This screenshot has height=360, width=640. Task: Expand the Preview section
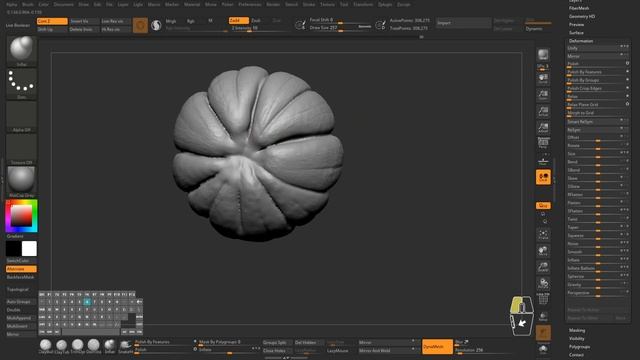click(x=576, y=24)
